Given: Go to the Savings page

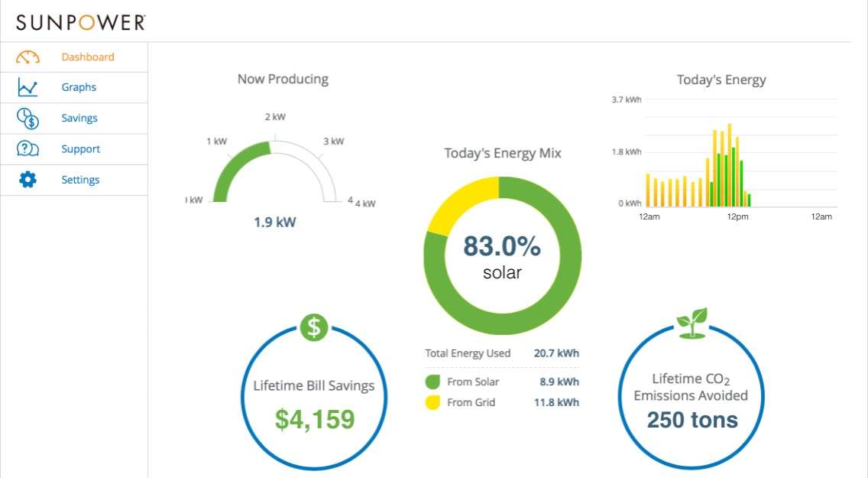Looking at the screenshot, I should [x=79, y=119].
